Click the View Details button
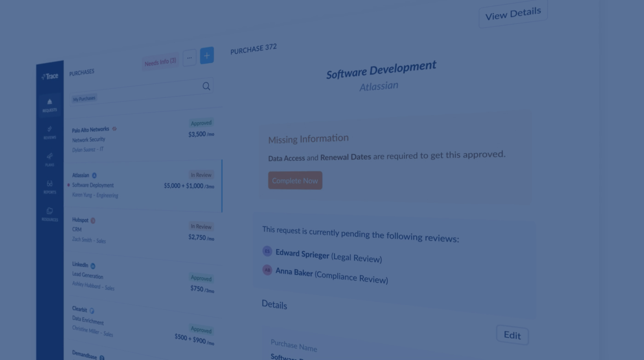644x360 pixels. click(513, 13)
